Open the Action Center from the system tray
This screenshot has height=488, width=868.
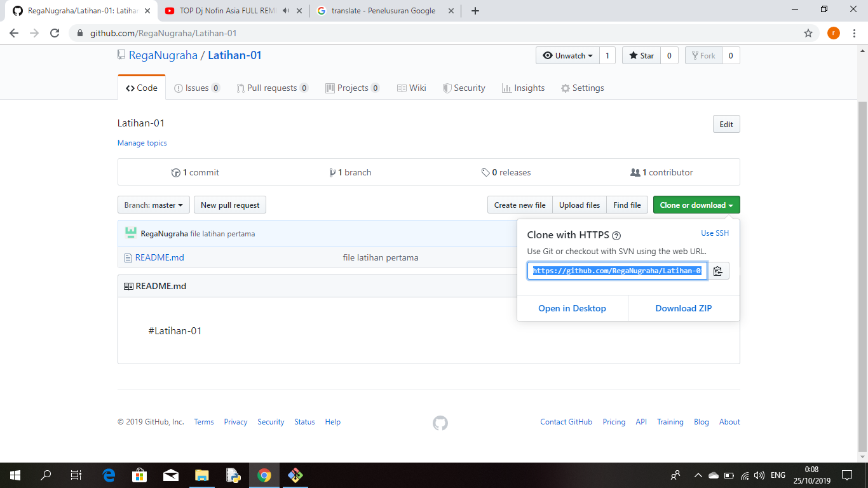point(847,475)
